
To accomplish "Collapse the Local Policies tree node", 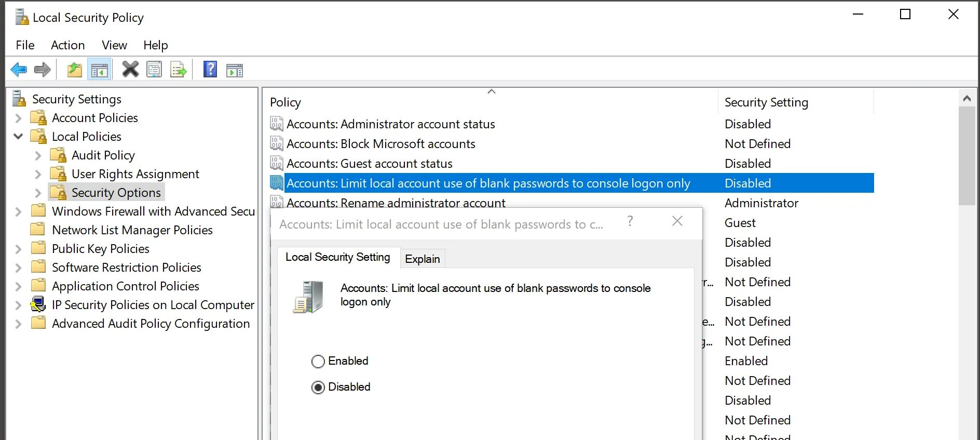I will coord(19,137).
